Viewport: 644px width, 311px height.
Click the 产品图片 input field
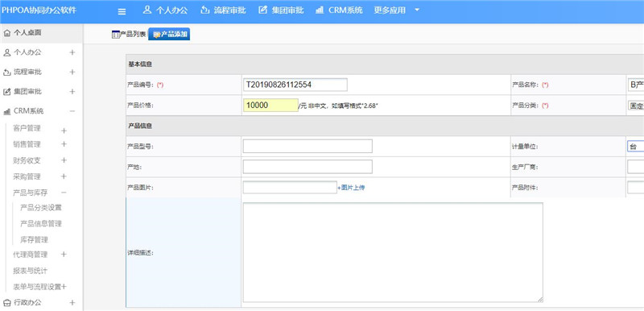tap(290, 188)
